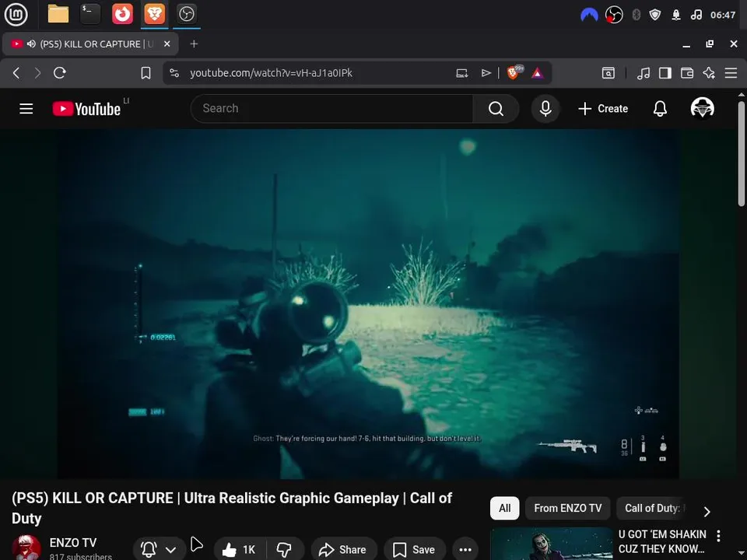Click the OBS recording tray icon
Image resolution: width=747 pixels, height=560 pixels.
coord(614,15)
